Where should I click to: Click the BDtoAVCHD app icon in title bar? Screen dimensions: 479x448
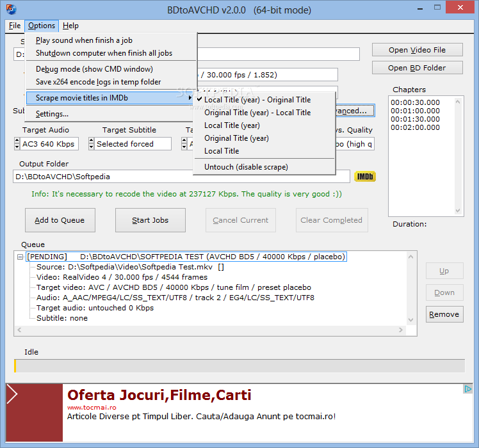12,10
